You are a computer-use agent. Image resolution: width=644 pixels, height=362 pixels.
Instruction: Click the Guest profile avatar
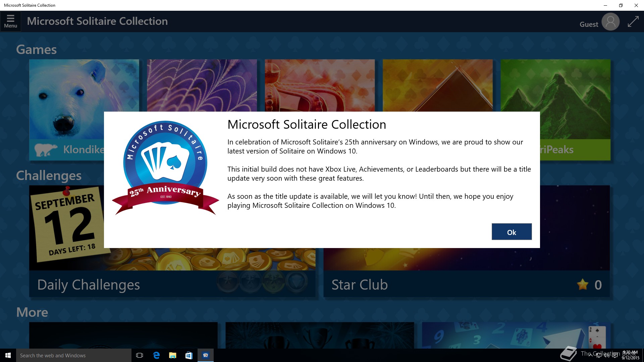(x=610, y=22)
